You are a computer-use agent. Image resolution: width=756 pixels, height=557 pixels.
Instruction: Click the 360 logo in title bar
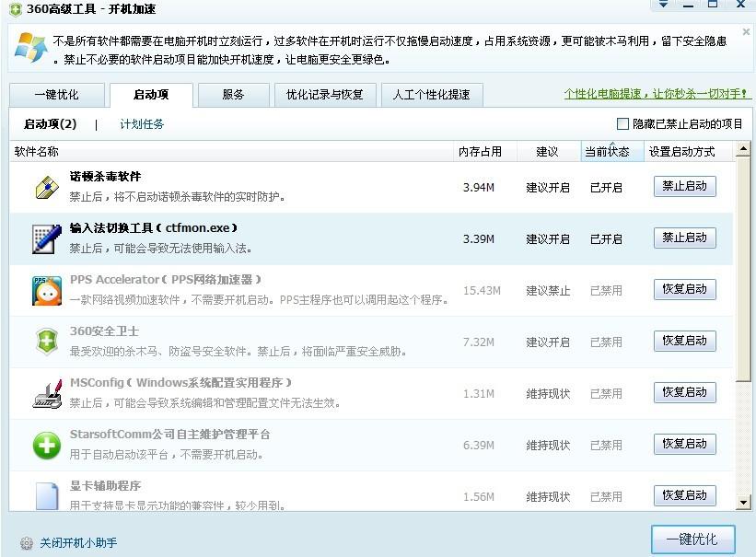click(x=16, y=9)
